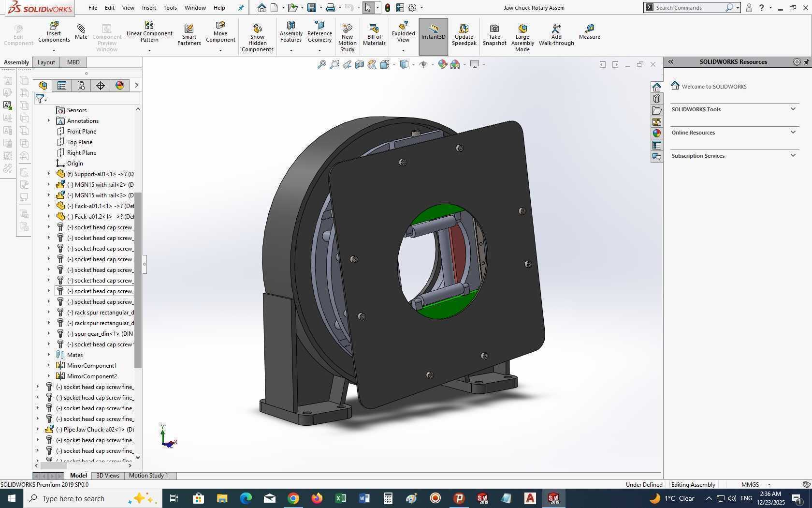Select spur gear_din<1> component
812x508 pixels.
[95, 333]
